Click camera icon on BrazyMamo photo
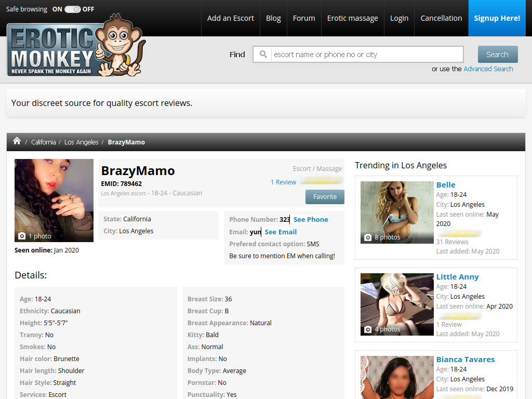Screen dimensions: 532x399 22,236
